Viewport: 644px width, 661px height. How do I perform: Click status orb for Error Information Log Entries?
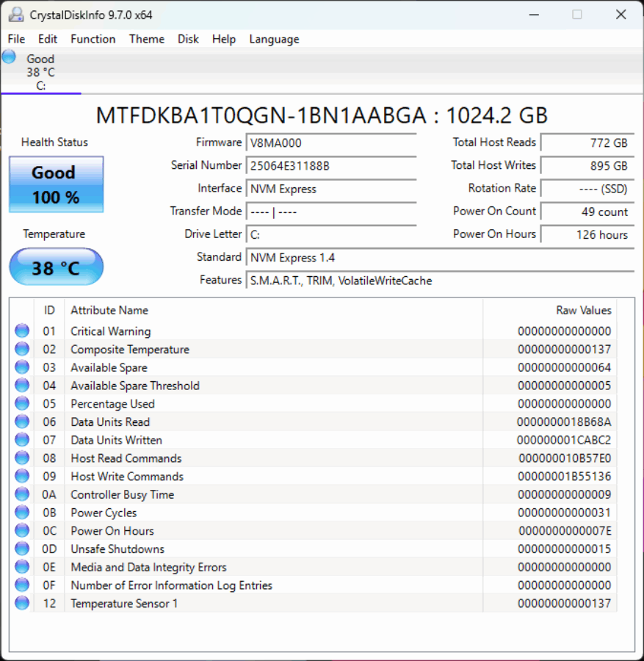pos(22,585)
